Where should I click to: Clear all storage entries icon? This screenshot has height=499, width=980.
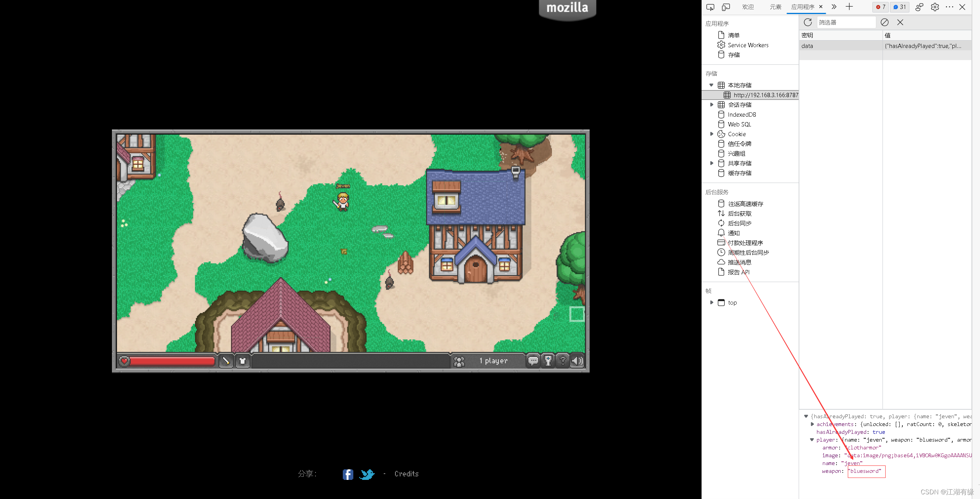pos(884,22)
